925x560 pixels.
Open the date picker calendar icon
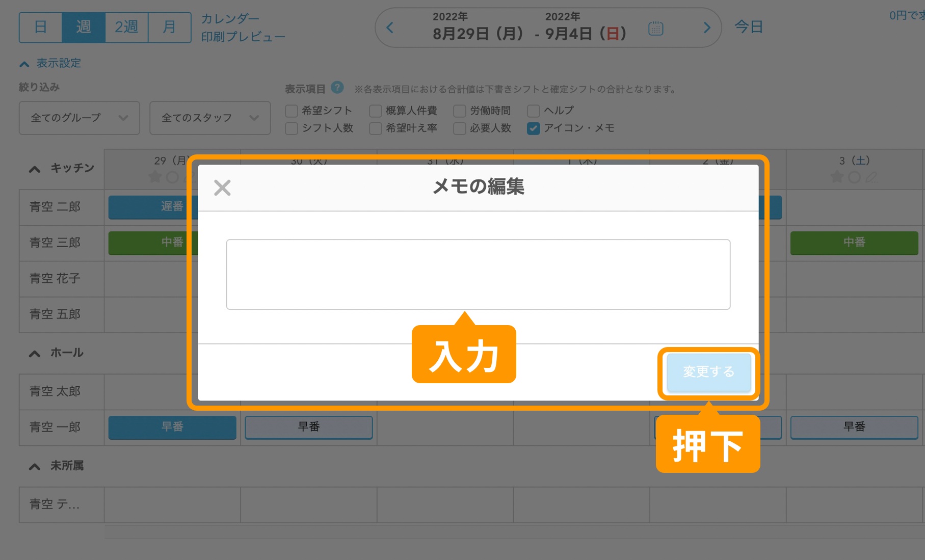pyautogui.click(x=656, y=28)
